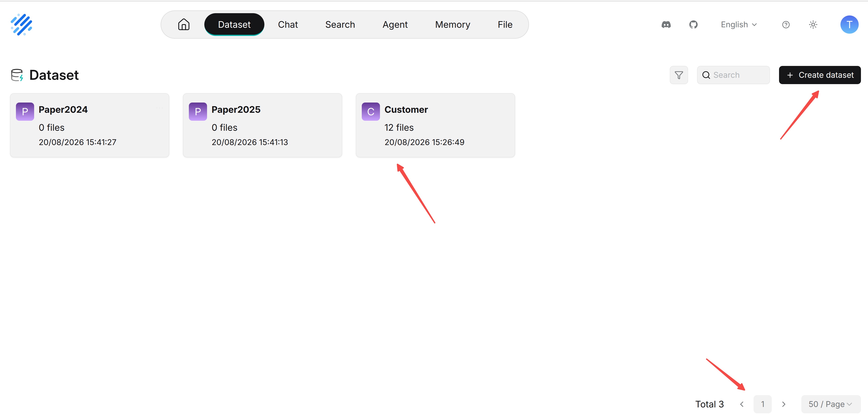Viewport: 868px width, 419px height.
Task: Click the Create dataset button
Action: pos(820,75)
